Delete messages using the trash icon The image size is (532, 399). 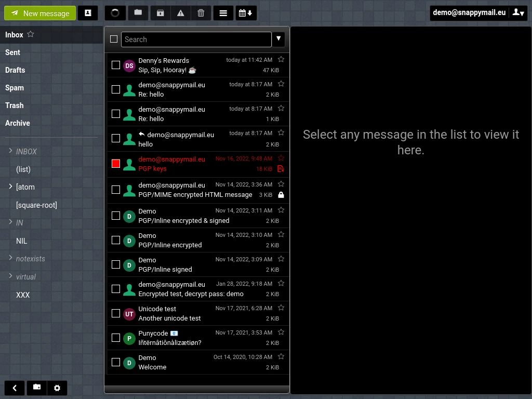pyautogui.click(x=201, y=13)
